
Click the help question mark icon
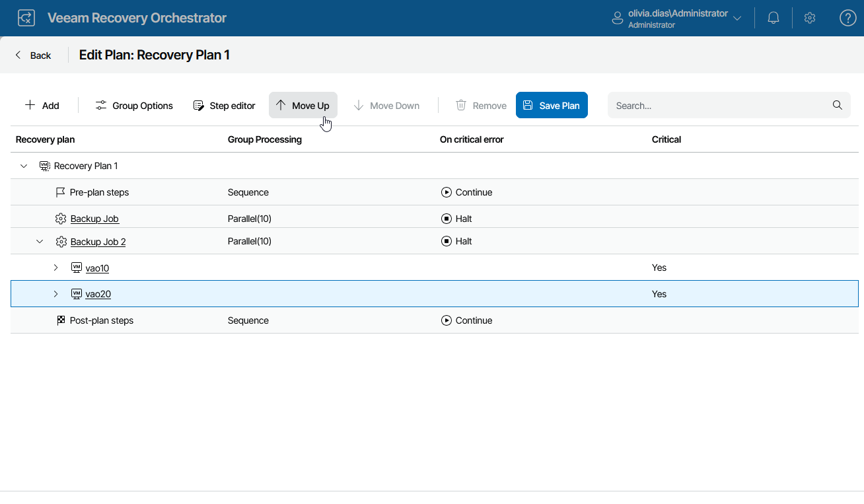847,17
